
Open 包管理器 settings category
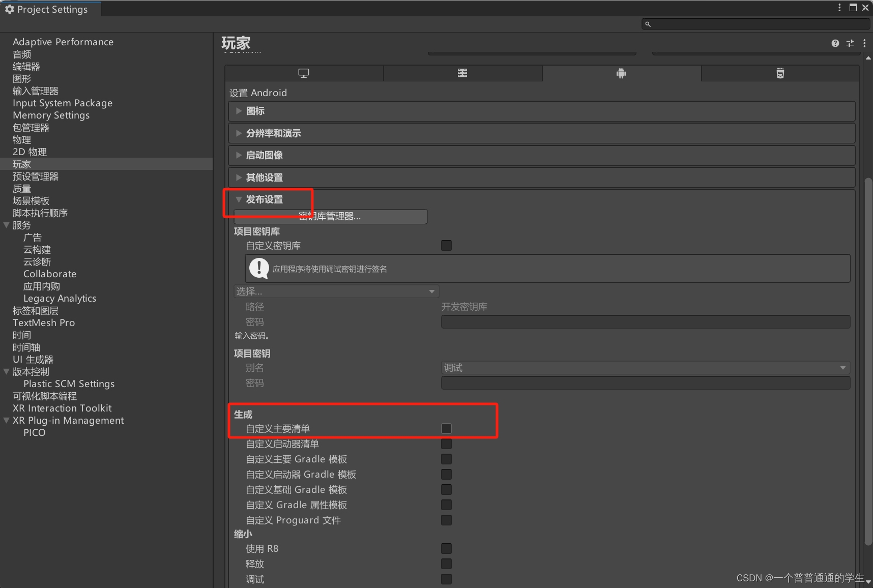click(31, 127)
